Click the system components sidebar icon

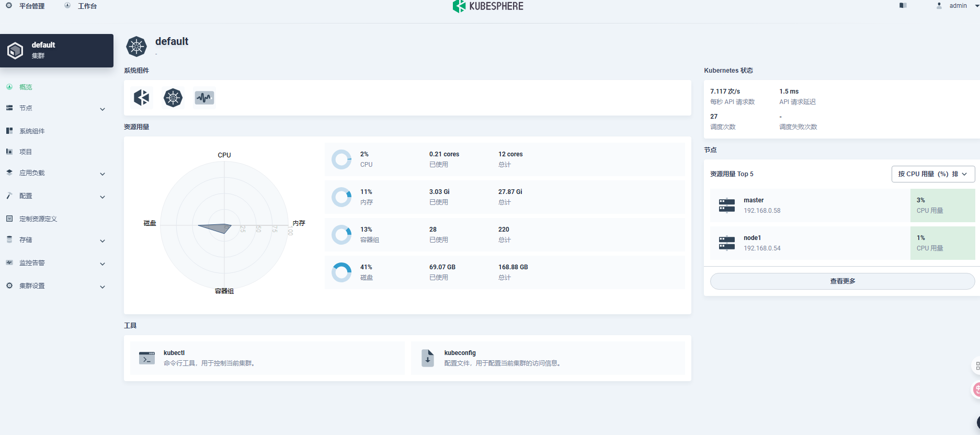(x=9, y=131)
